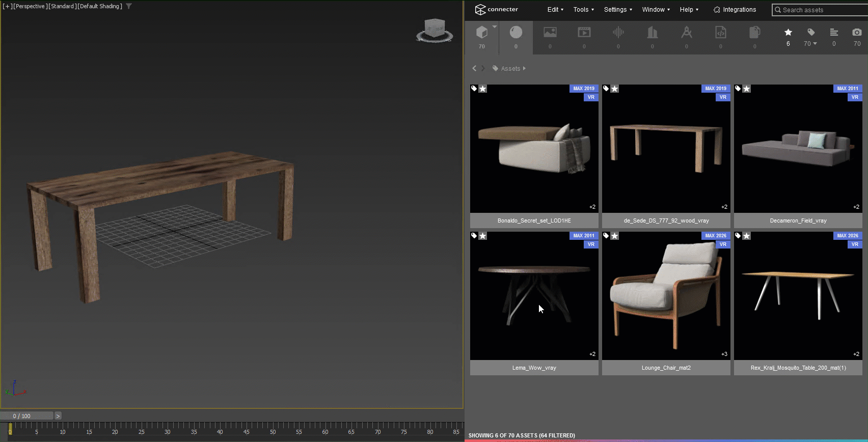Click the 0 / 100 time slider handle
The height and width of the screenshot is (442, 868).
(26, 416)
